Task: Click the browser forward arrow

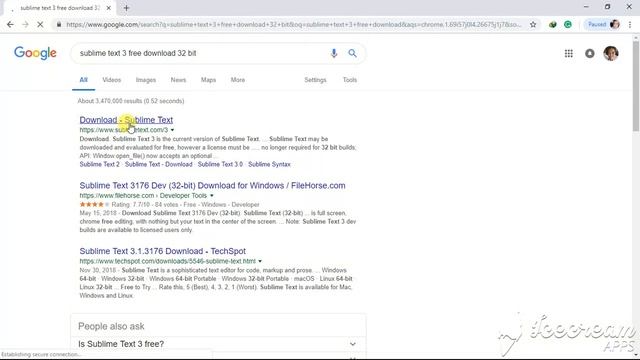Action: [25, 24]
